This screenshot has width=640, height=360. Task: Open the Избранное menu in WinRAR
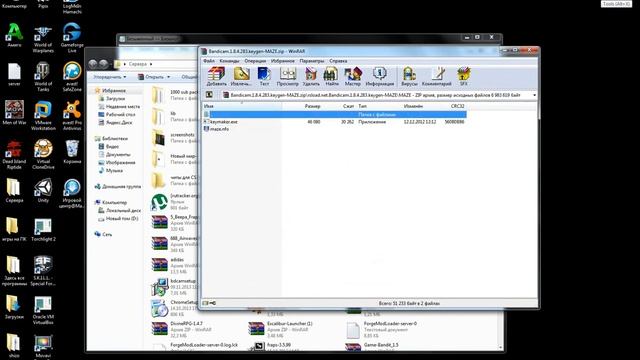pyautogui.click(x=282, y=61)
